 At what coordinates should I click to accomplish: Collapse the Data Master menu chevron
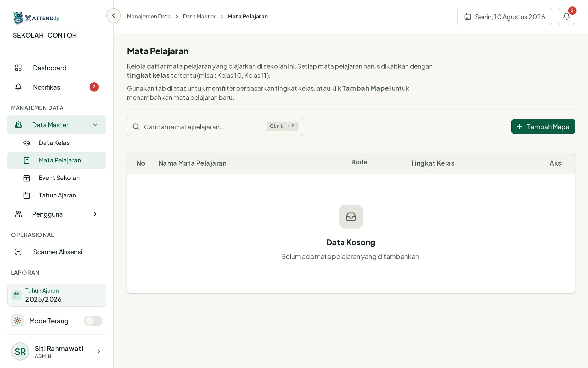(x=95, y=125)
